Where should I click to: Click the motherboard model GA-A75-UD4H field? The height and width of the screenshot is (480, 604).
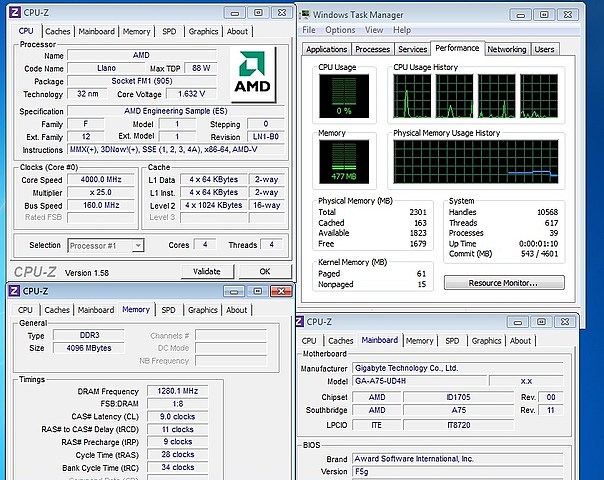(419, 381)
